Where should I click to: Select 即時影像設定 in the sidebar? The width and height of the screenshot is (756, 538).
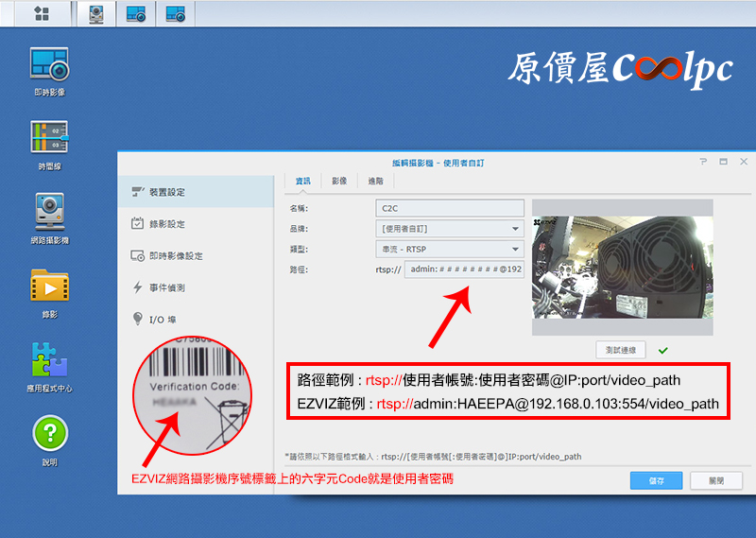pyautogui.click(x=196, y=255)
